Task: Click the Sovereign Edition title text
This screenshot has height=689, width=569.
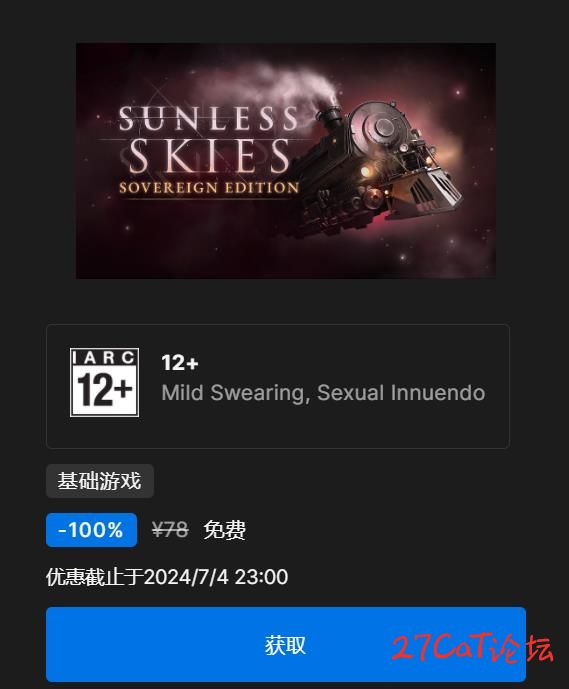Action: tap(209, 188)
